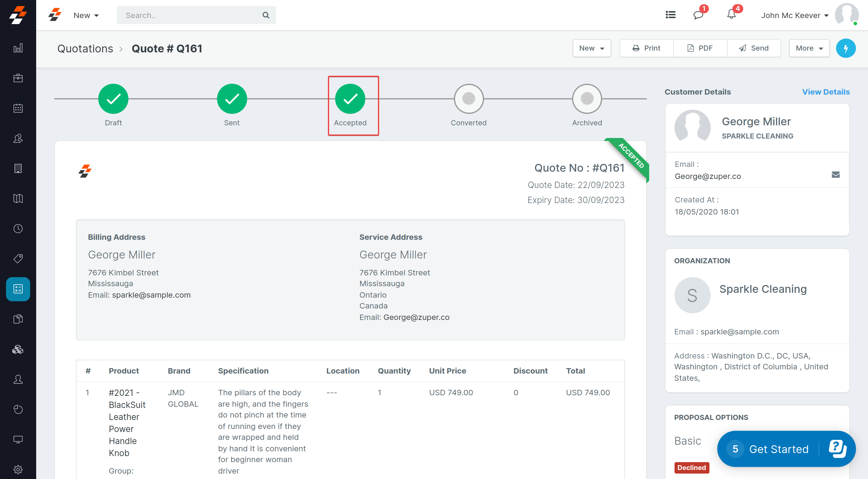Screen dimensions: 868x479
Task: Open the calendar icon in sidebar
Action: point(18,108)
